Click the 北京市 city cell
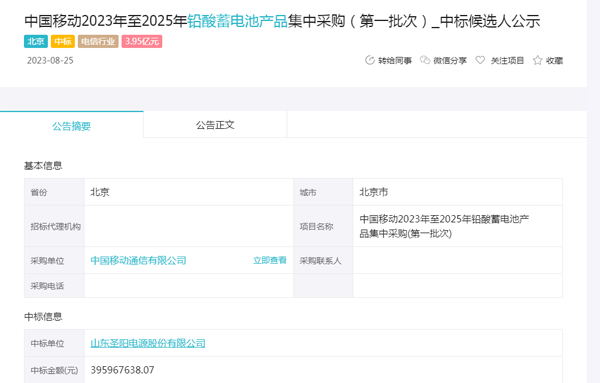 click(458, 192)
